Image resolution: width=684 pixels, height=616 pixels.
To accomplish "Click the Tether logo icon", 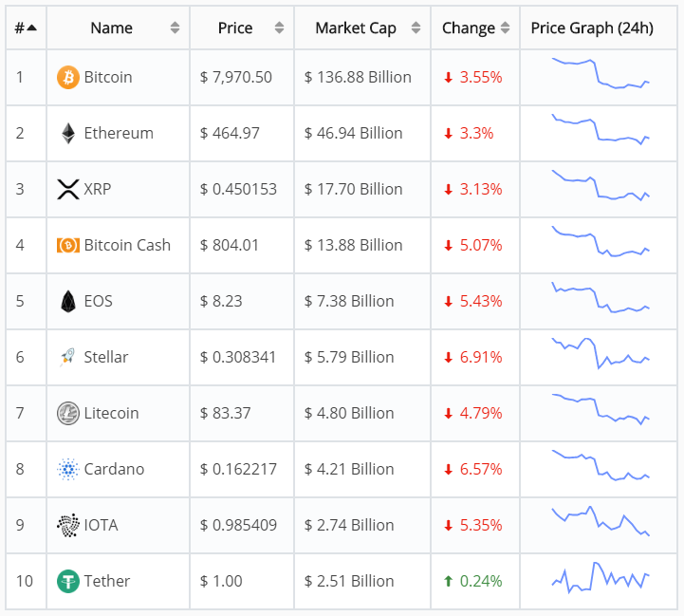I will click(68, 581).
